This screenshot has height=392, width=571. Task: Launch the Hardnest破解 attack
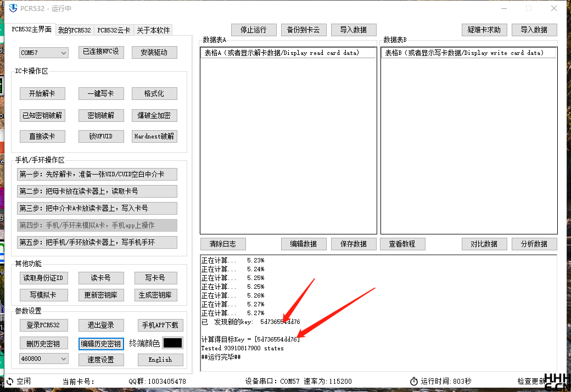154,136
